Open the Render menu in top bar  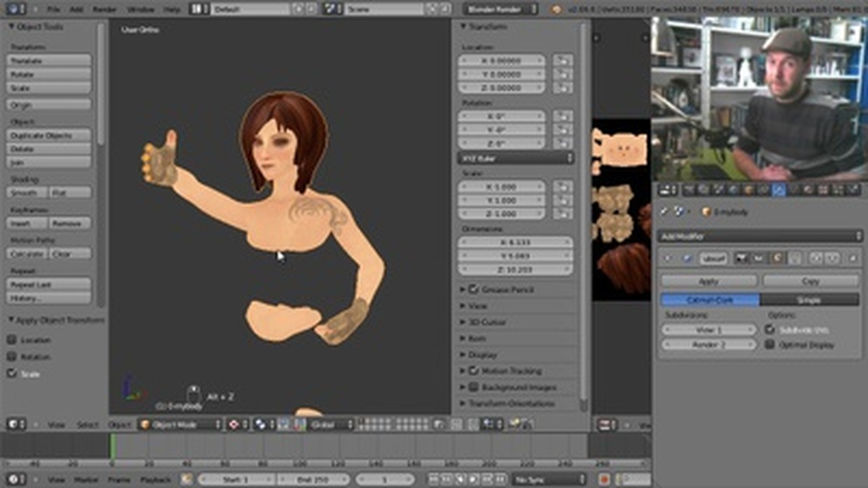104,9
